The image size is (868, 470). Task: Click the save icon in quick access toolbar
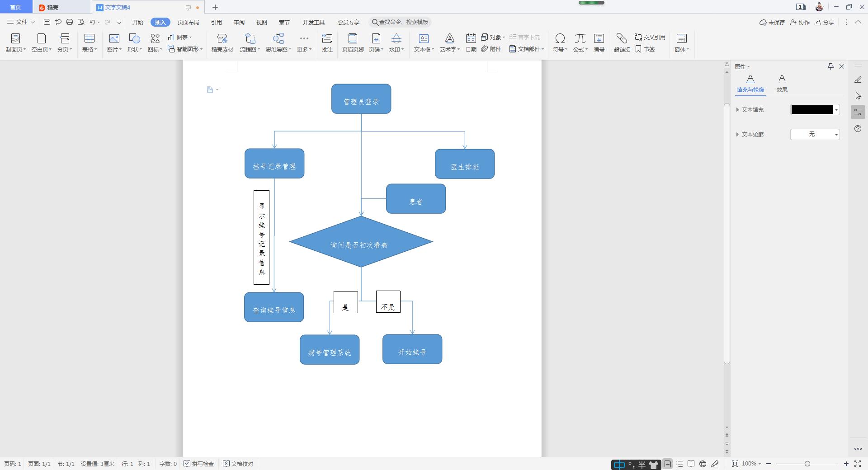[47, 22]
